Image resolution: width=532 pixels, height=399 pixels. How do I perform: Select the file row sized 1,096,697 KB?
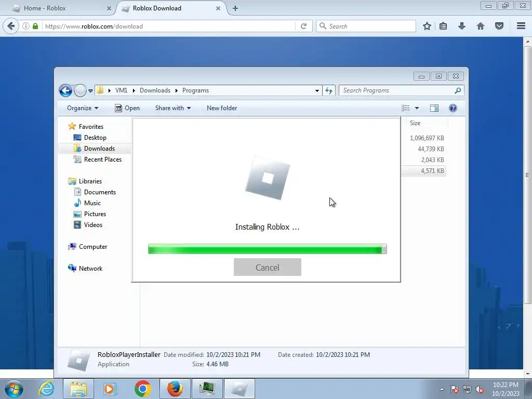(427, 138)
